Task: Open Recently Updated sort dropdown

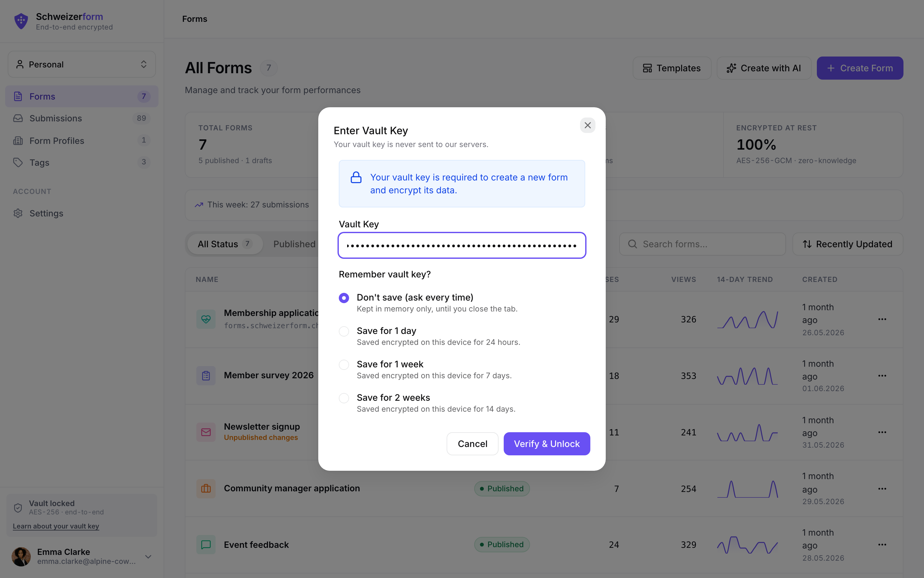Action: [848, 244]
